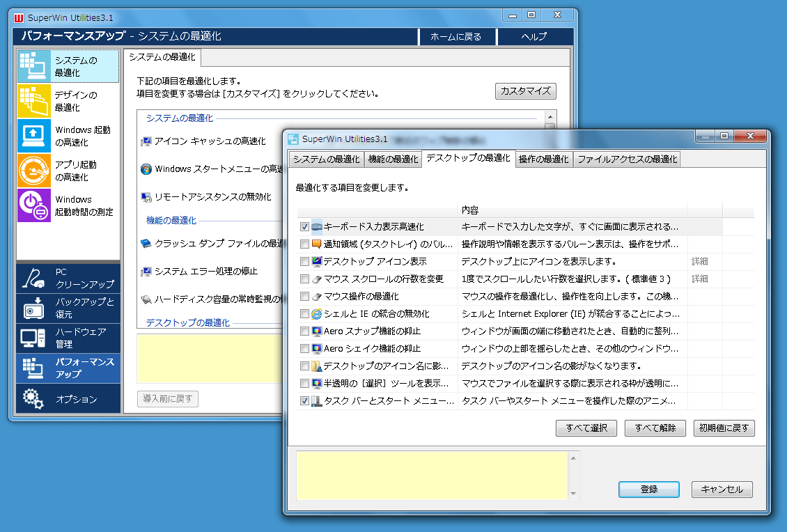Click システム エラー処理の停止 item icon
787x532 pixels.
coord(146,272)
